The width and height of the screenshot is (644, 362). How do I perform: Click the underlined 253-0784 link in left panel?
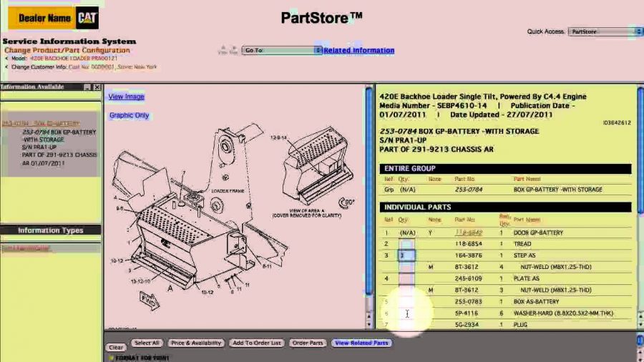tap(41, 123)
